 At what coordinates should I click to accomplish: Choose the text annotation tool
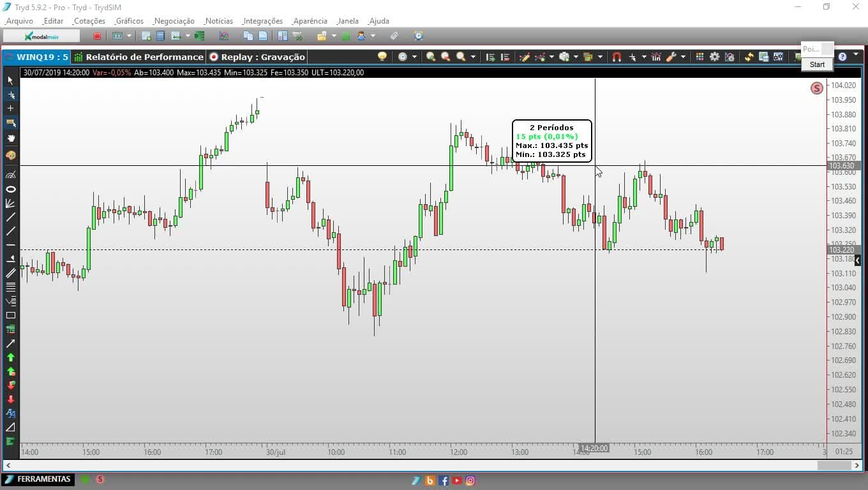tap(10, 413)
